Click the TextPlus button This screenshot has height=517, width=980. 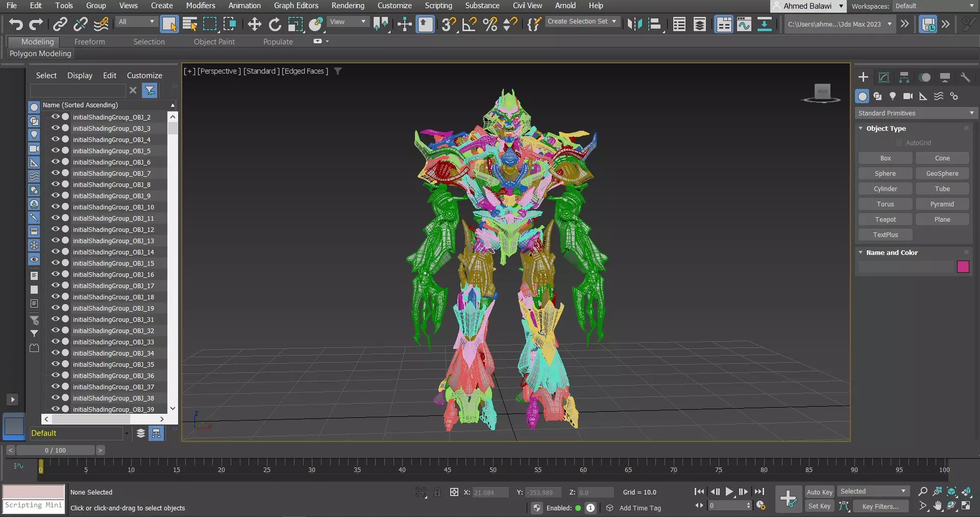click(885, 234)
